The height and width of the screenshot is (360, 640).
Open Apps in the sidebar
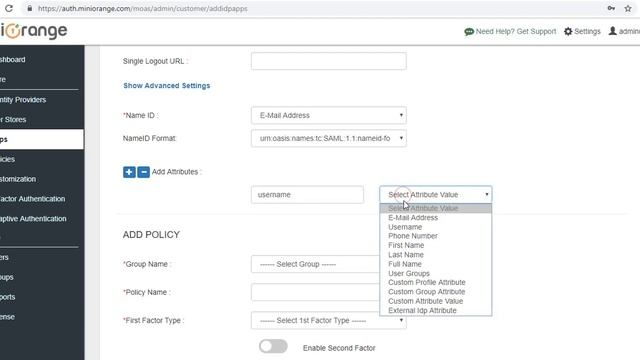(x=42, y=139)
